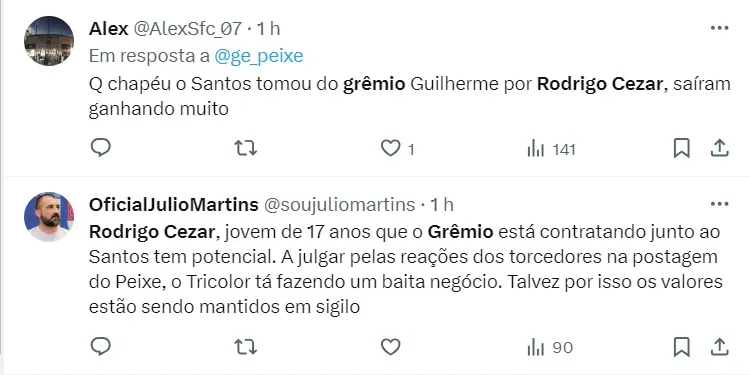Visit @AlexSfc_07 handle
750x375 pixels.
(x=187, y=29)
